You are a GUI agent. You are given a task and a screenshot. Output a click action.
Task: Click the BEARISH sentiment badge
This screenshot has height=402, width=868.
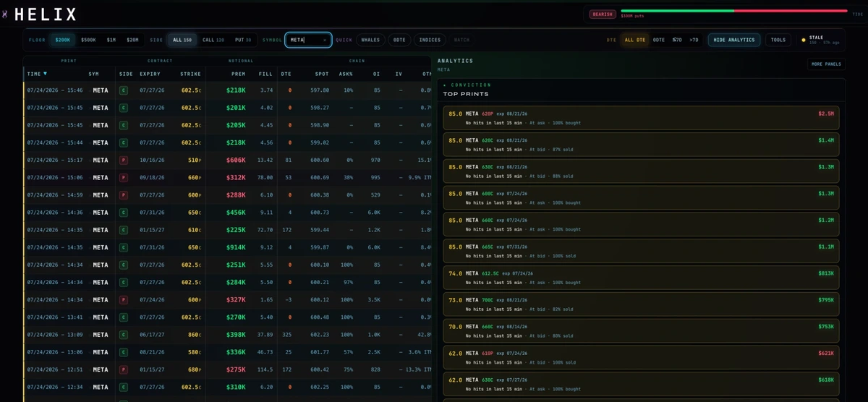click(x=603, y=14)
